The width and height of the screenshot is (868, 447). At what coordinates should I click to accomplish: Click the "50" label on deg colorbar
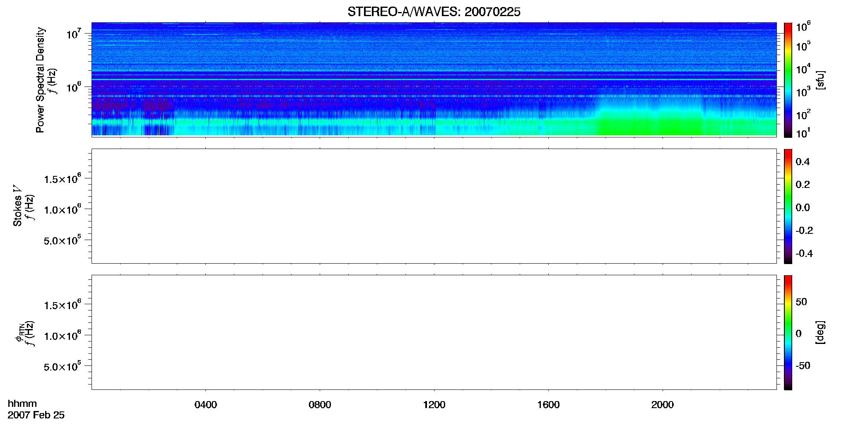tap(801, 302)
